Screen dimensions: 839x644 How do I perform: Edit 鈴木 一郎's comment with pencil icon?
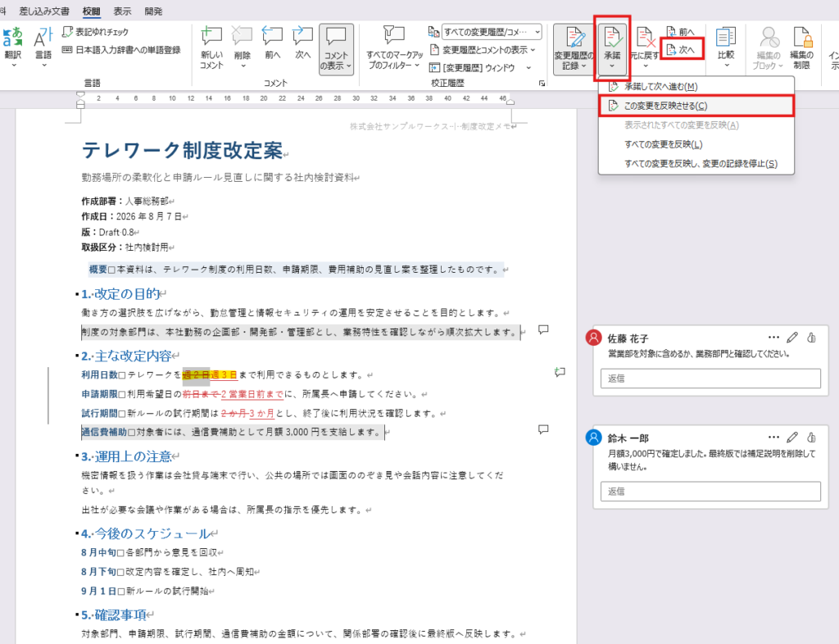[x=792, y=437]
